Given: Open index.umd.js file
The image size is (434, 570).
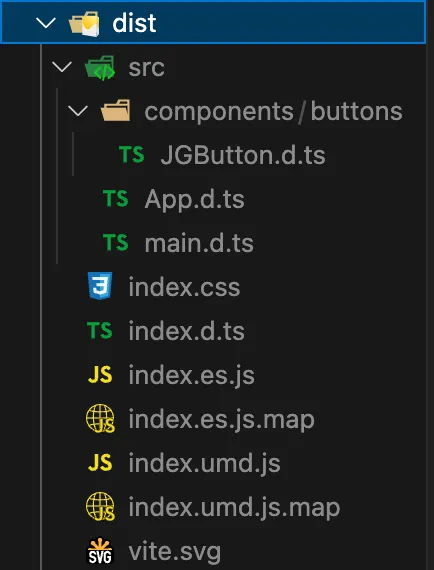Looking at the screenshot, I should click(205, 464).
